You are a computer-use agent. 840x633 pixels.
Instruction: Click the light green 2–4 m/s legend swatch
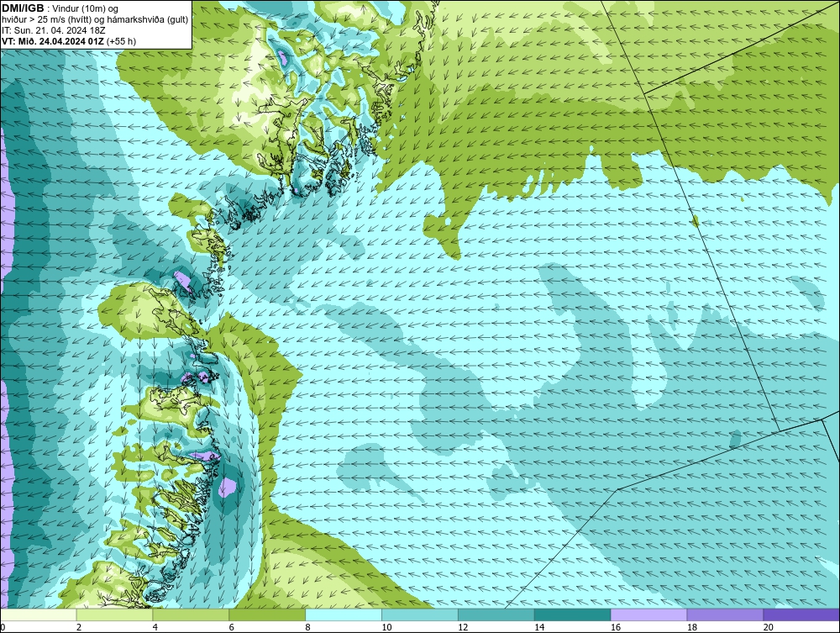(114, 615)
